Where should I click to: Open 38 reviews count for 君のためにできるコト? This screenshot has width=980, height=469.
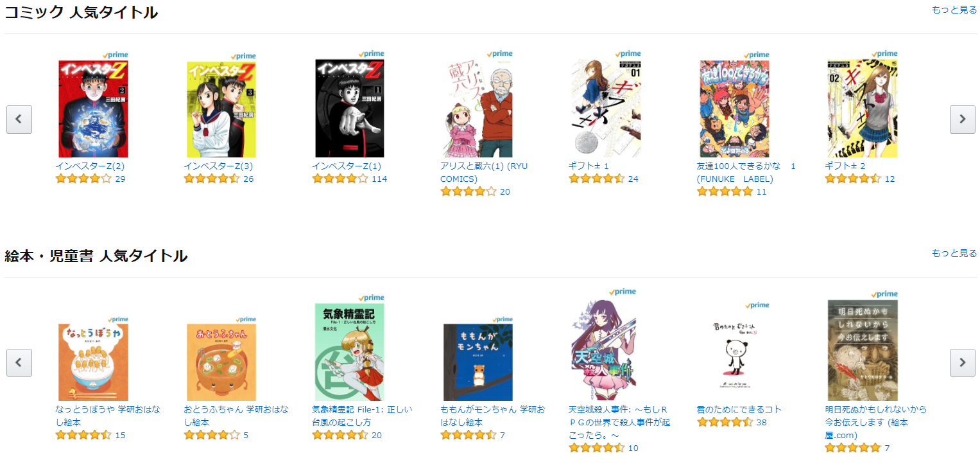click(x=762, y=422)
